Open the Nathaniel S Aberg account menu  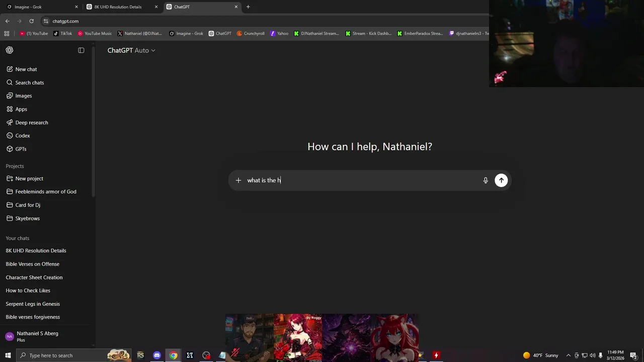point(45,336)
